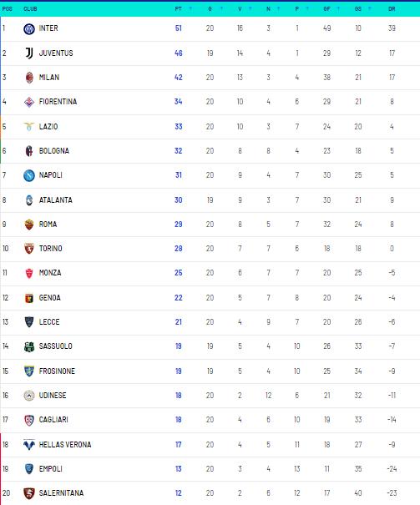Sort table by PT column arrow
This screenshot has height=505, width=420.
(190, 9)
